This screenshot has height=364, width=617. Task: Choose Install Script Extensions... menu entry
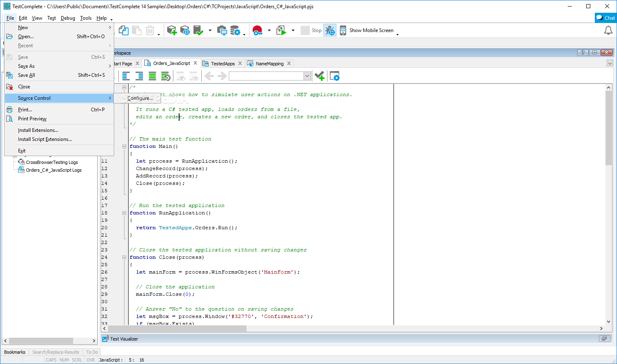tap(59, 139)
